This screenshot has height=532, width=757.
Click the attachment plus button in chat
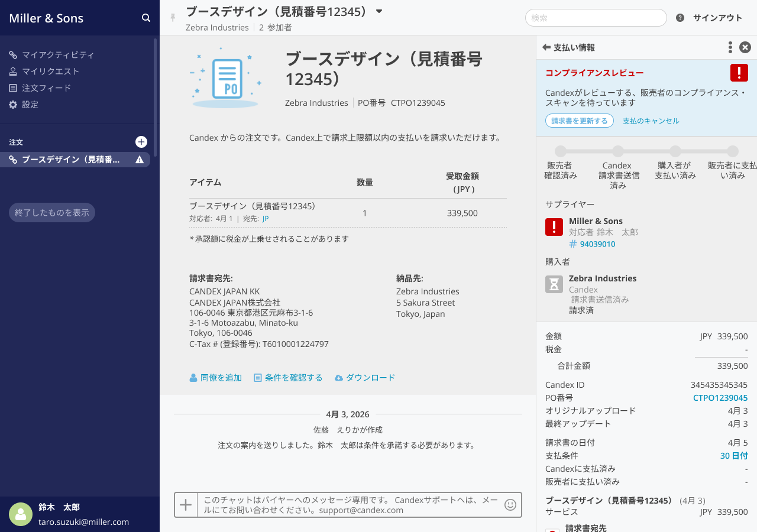coord(186,505)
